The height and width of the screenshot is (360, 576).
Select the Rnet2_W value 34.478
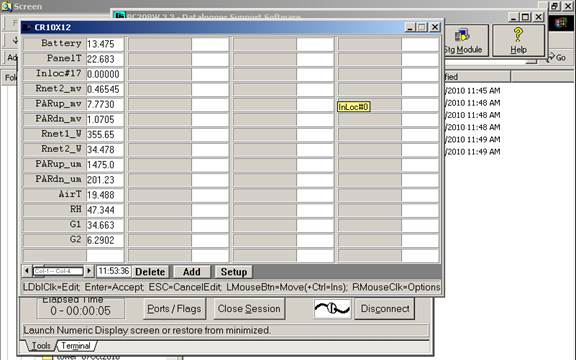(105, 149)
